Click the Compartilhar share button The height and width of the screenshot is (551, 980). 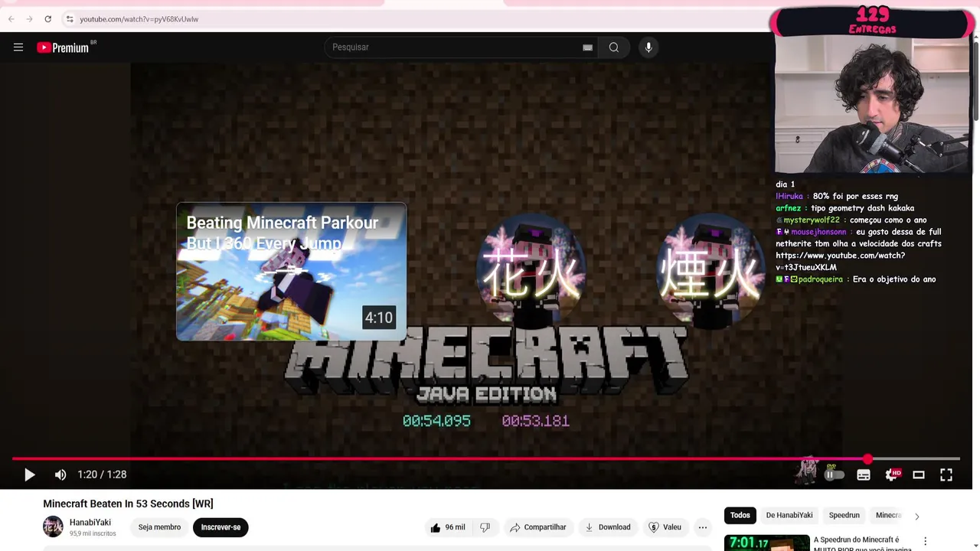tap(537, 527)
